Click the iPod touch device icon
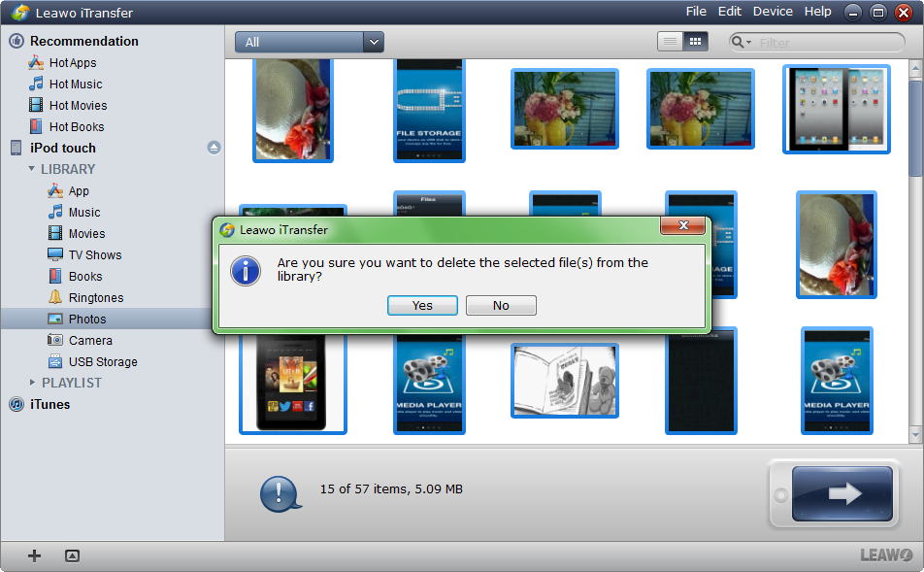The image size is (924, 572). point(16,148)
